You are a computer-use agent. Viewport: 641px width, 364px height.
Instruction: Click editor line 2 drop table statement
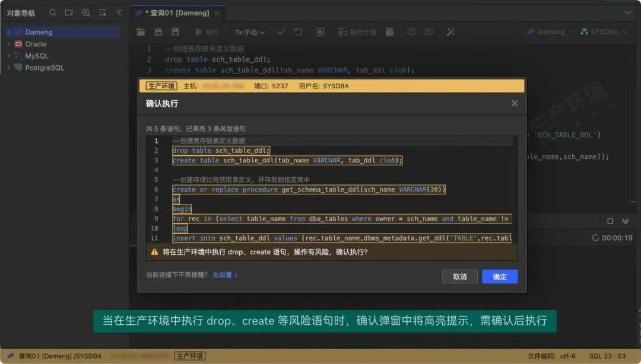(x=217, y=59)
